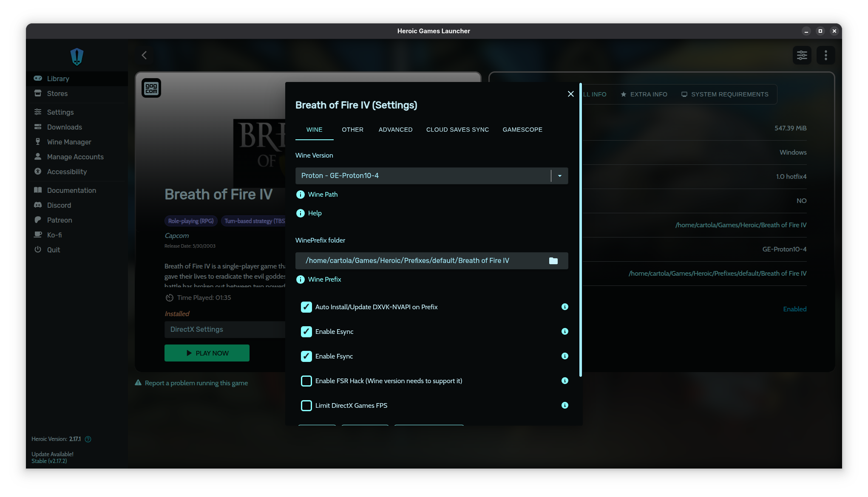Click the Discord icon in sidebar
The height and width of the screenshot is (497, 868).
(38, 205)
